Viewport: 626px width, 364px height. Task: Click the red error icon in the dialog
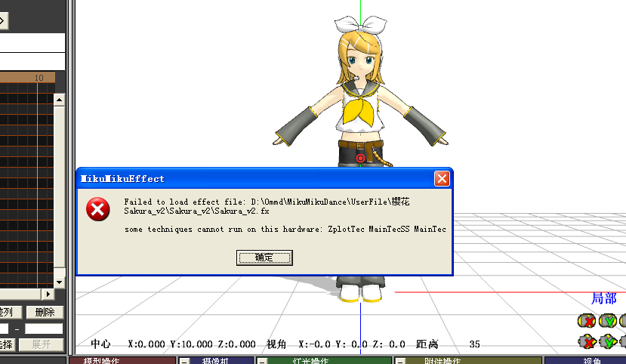point(98,209)
